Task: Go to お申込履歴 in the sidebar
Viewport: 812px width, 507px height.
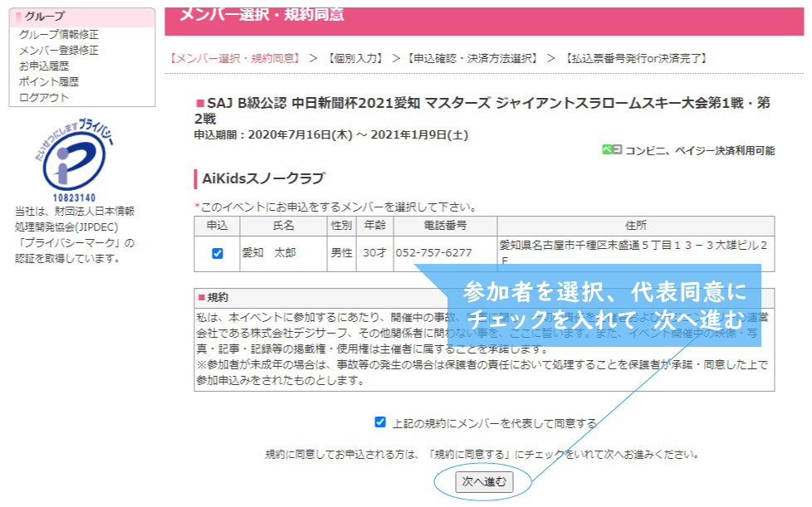Action: click(x=44, y=66)
